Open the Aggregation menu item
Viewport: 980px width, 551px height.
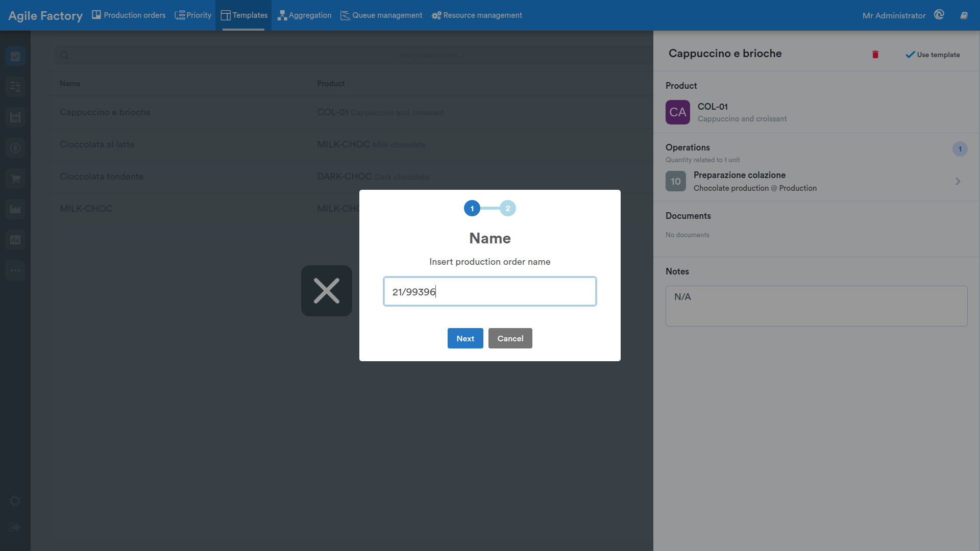click(305, 15)
